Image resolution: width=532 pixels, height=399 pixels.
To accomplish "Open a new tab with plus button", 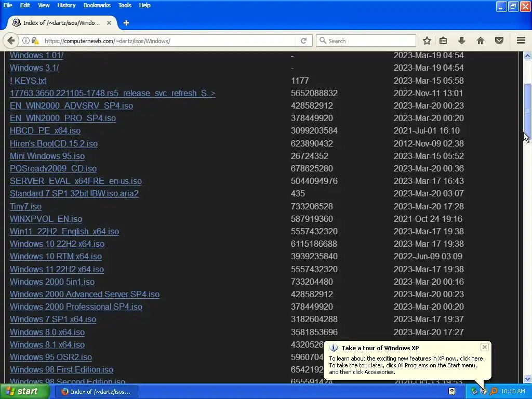I will pos(126,23).
